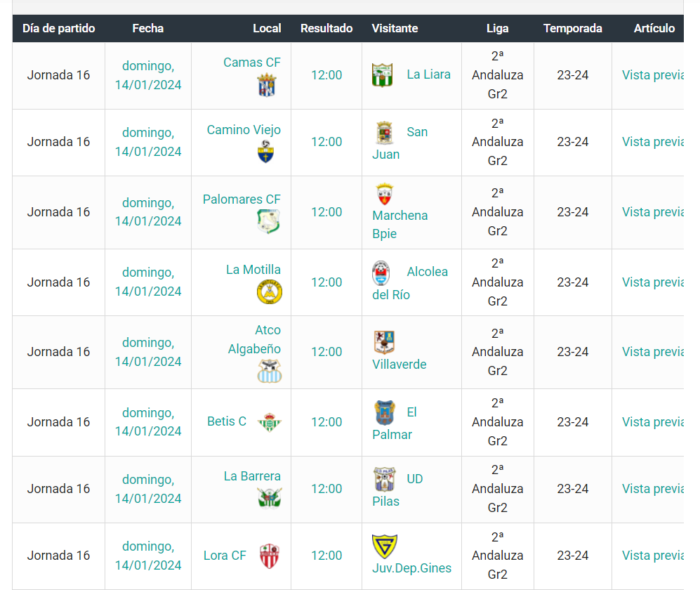Click the La Liara club badge
Screen dimensions: 700x590
click(382, 74)
